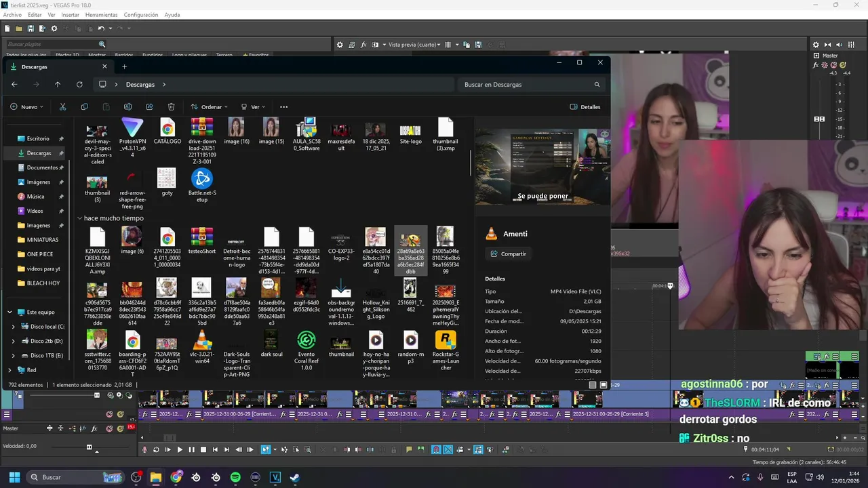The height and width of the screenshot is (488, 868).
Task: Click the Insert Region icon in VEGAS
Action: (x=420, y=449)
